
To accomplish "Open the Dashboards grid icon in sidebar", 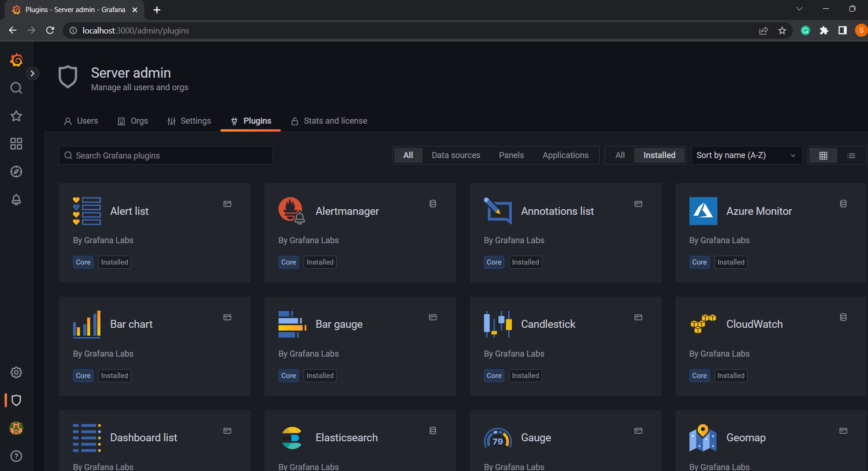I will click(x=16, y=144).
